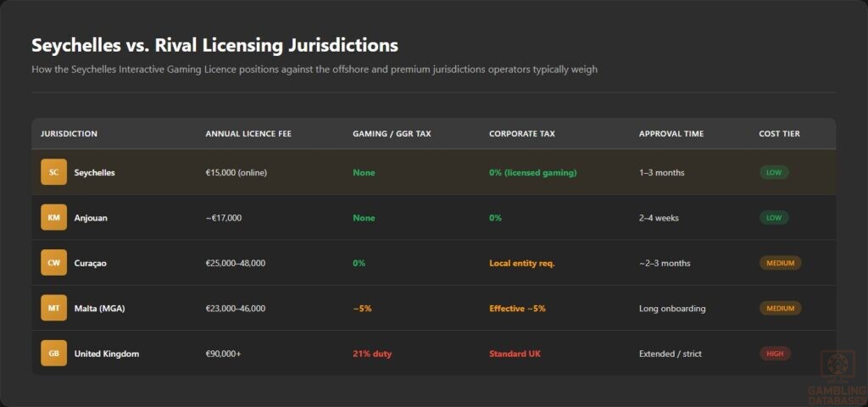
Task: Click the Standard UK corporate tax cell
Action: coord(515,354)
